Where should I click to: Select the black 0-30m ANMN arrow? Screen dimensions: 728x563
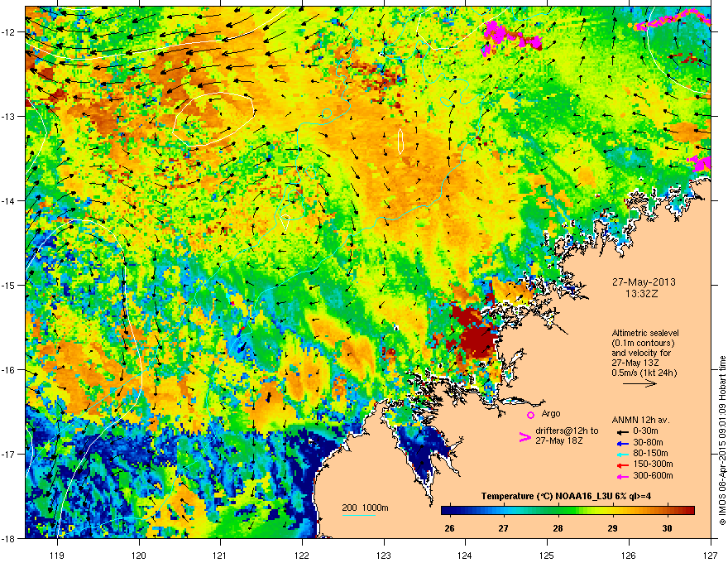622,431
